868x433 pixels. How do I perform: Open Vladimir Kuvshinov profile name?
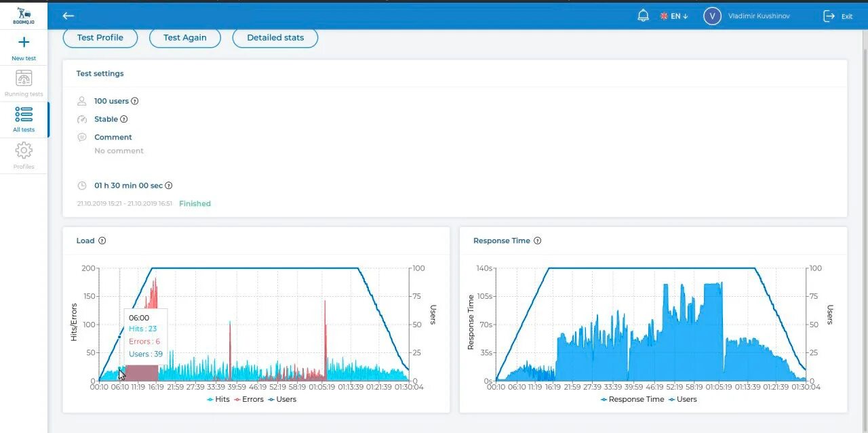(x=759, y=16)
